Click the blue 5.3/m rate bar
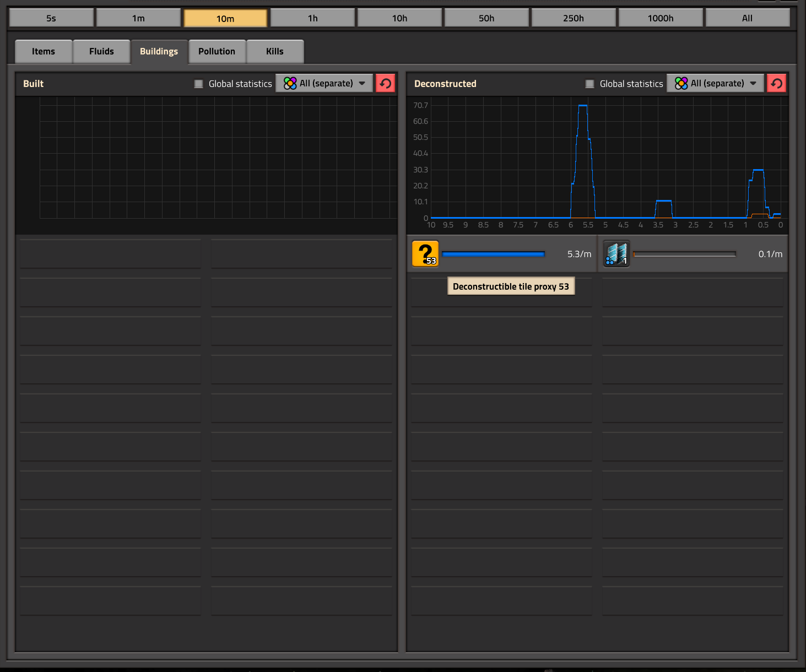The image size is (806, 672). click(x=493, y=254)
